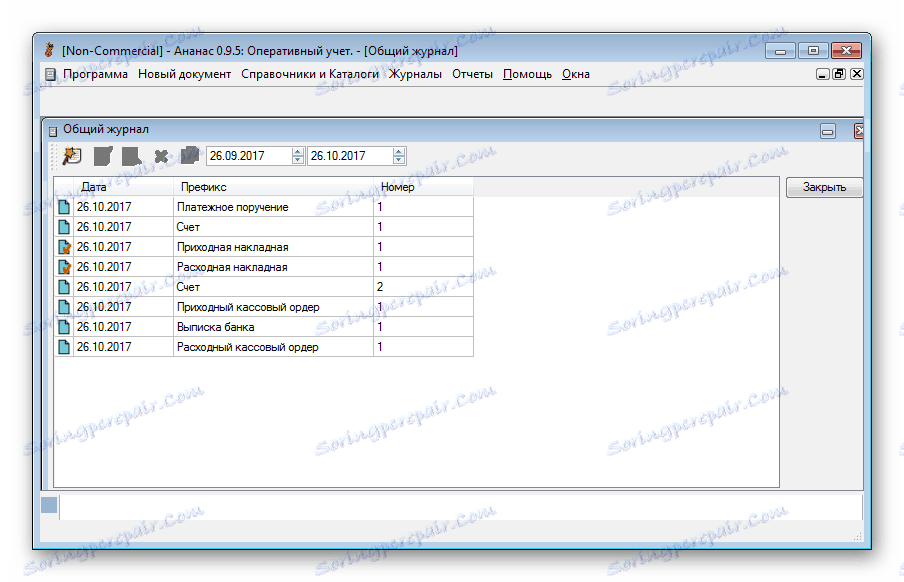Minimize the Общий журнал inner window

click(x=828, y=132)
